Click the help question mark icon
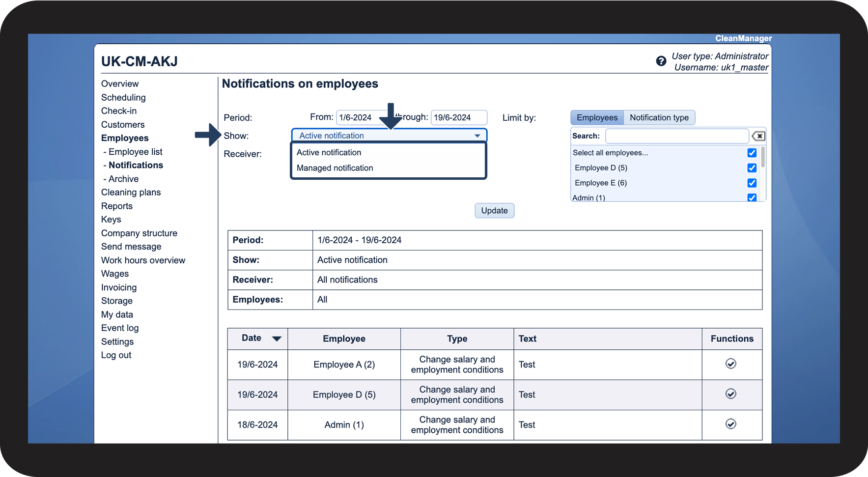Screen dimensions: 868x477 661,61
